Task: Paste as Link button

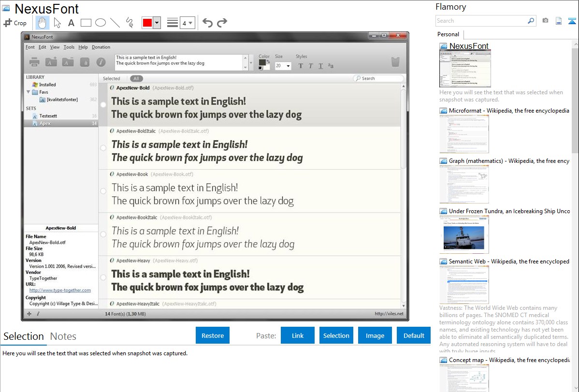Action: [298, 335]
